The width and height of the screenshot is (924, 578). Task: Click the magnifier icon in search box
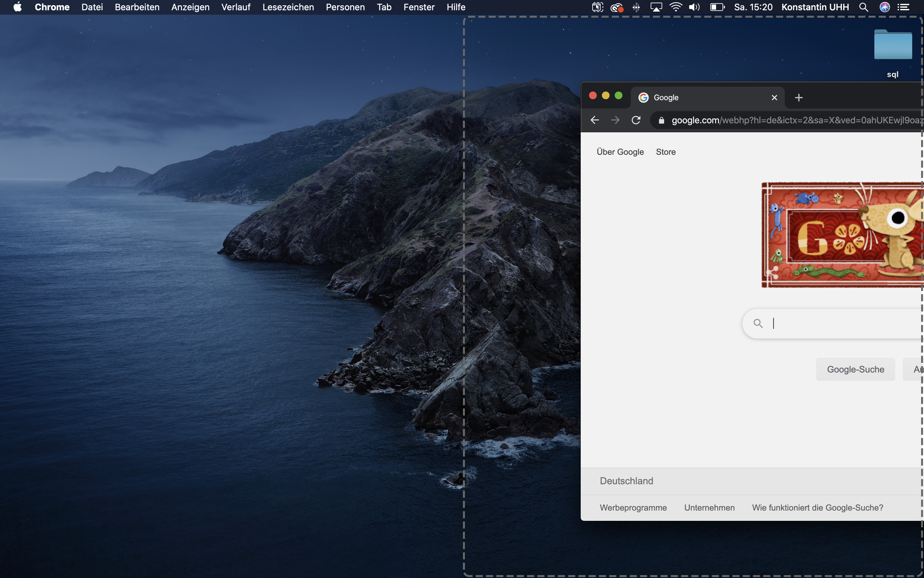tap(758, 323)
